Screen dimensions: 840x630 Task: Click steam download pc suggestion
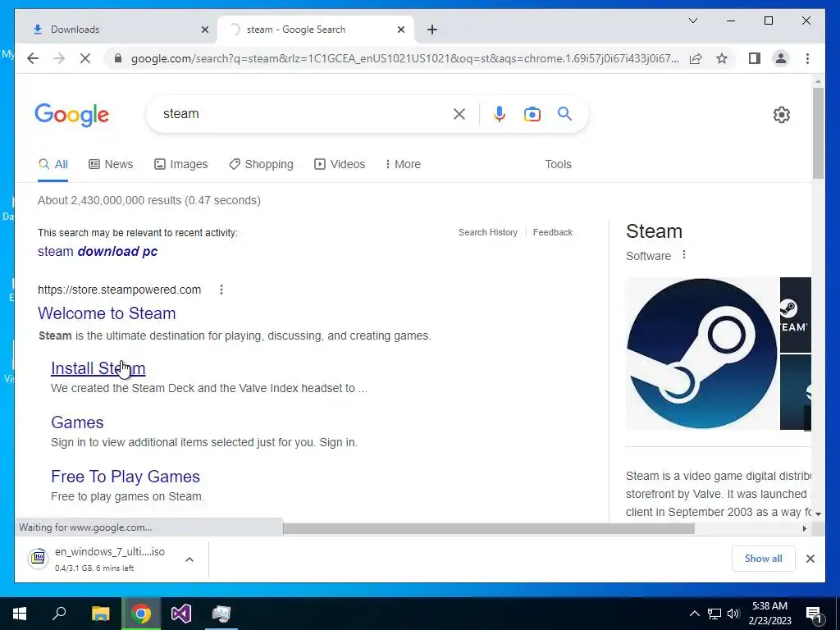point(98,251)
